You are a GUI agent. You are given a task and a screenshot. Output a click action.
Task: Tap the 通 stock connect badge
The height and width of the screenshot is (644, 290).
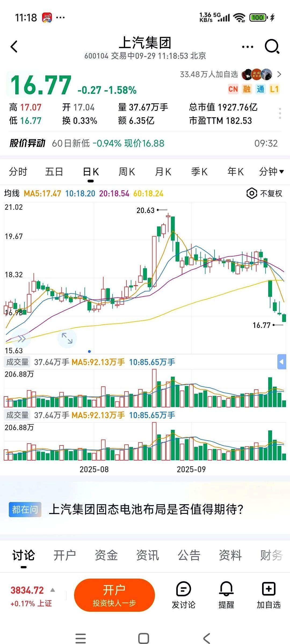260,89
